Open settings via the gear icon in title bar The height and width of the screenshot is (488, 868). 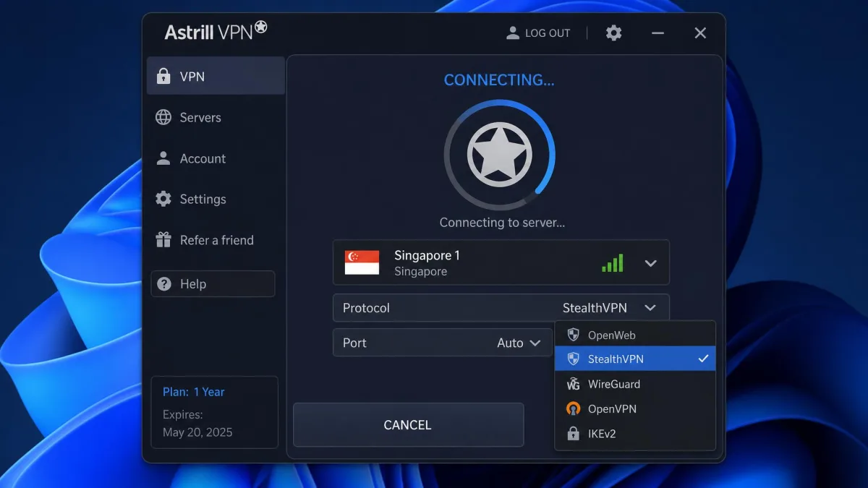tap(613, 33)
